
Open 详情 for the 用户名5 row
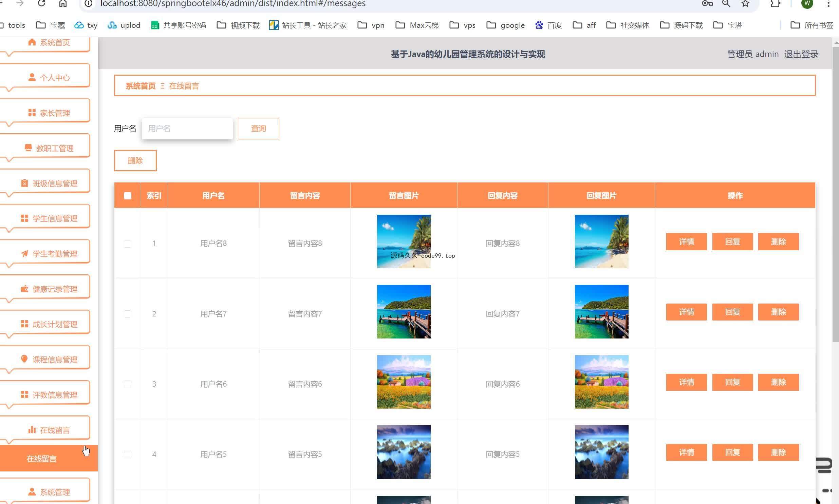(686, 453)
